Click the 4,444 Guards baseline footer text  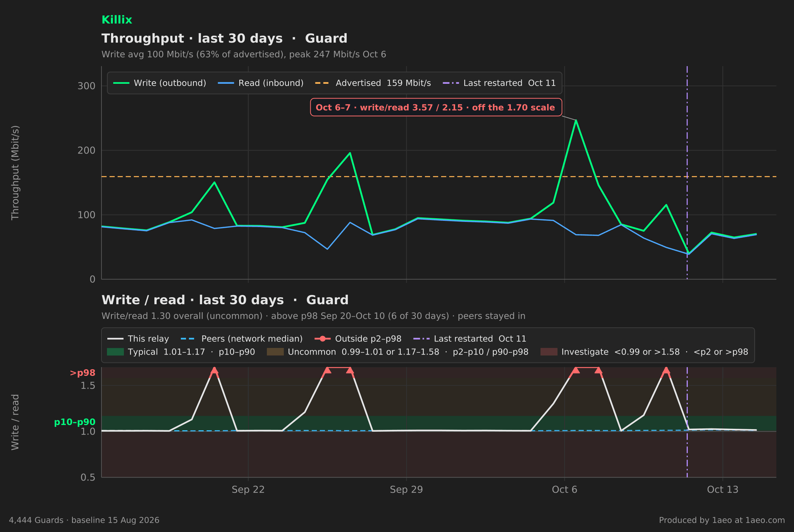click(x=84, y=520)
